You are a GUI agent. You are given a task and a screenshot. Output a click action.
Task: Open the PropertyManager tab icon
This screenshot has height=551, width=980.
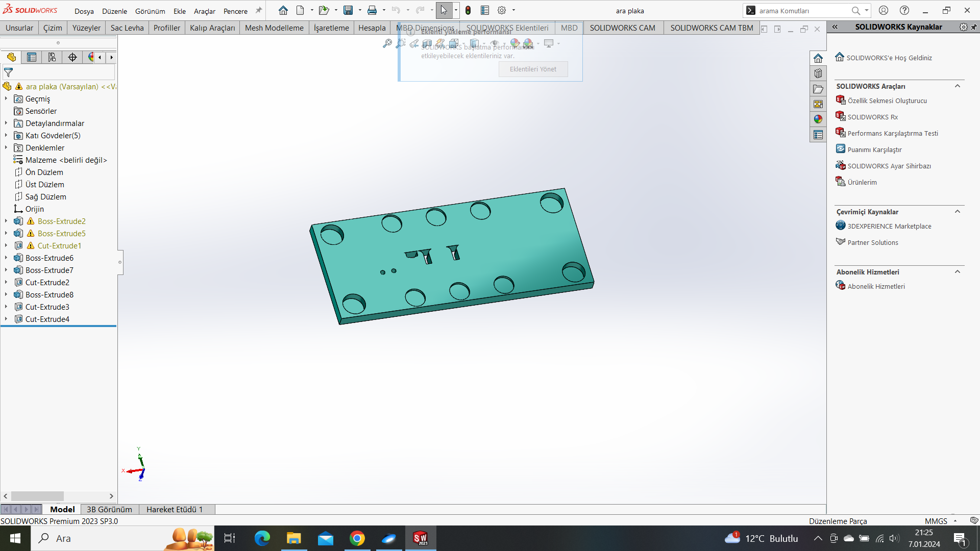click(x=32, y=57)
